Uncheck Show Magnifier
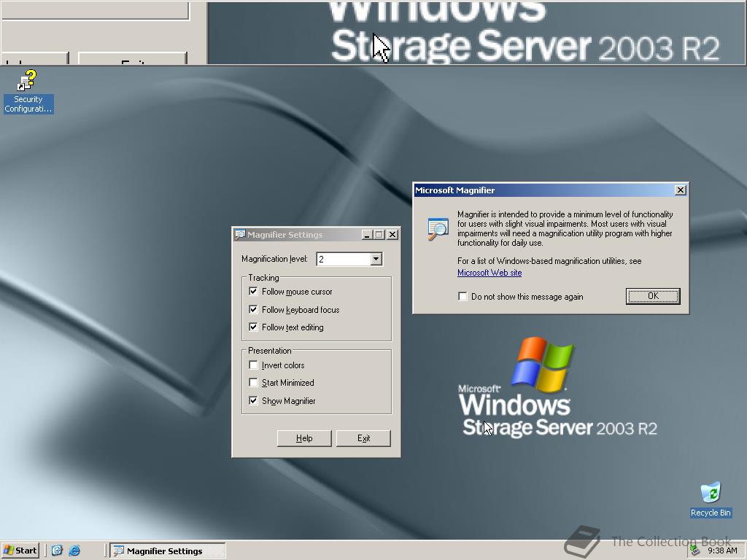The width and height of the screenshot is (747, 560). pyautogui.click(x=253, y=401)
